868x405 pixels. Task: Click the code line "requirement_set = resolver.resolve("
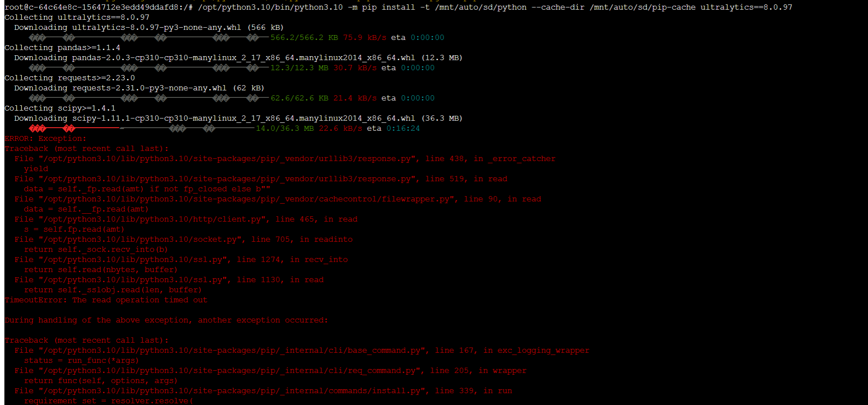point(108,401)
